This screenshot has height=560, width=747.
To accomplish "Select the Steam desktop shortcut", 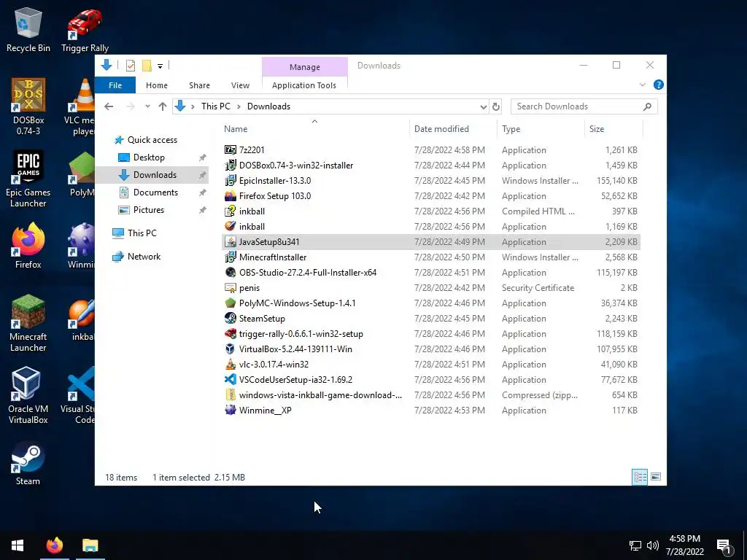I will tap(28, 463).
